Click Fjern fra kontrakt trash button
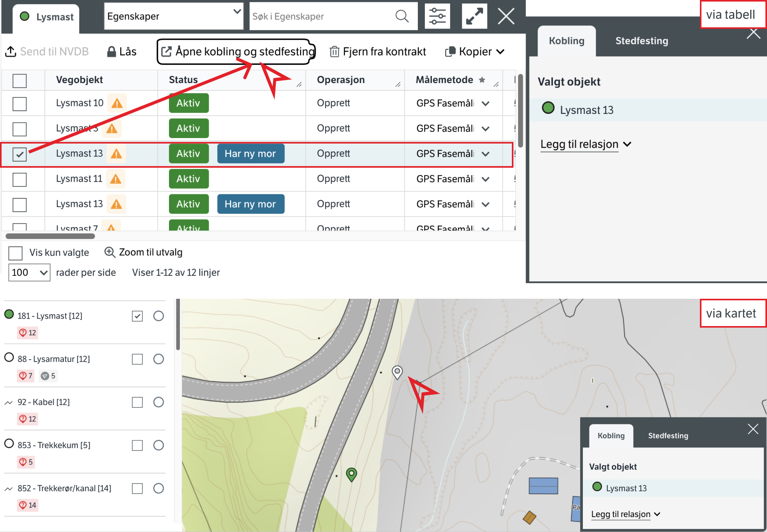The width and height of the screenshot is (767, 532). point(378,51)
